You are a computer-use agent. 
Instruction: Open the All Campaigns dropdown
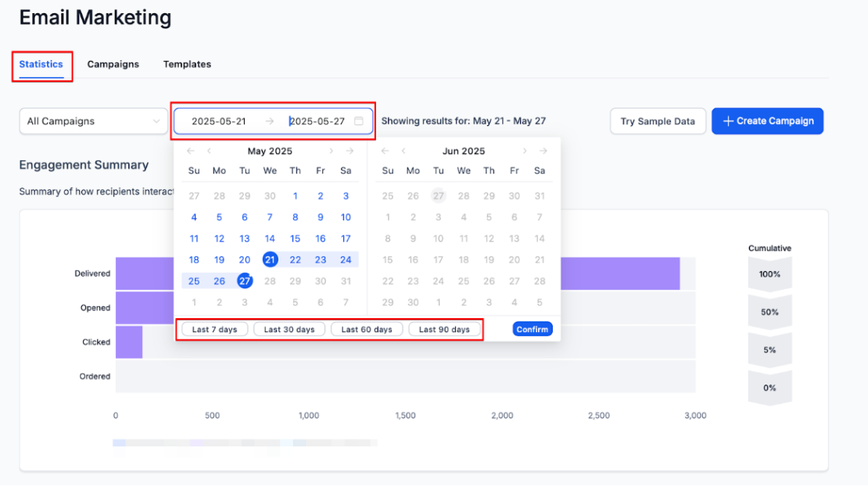92,121
